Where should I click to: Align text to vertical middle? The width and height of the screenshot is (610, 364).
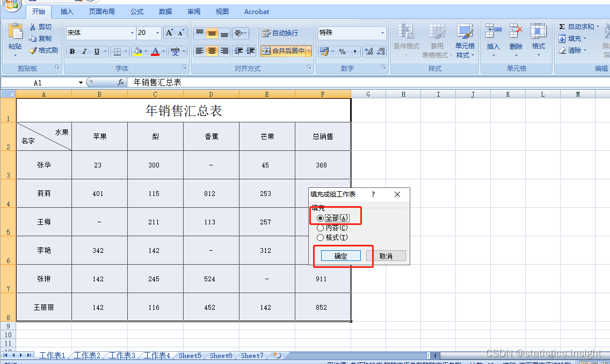coord(212,33)
